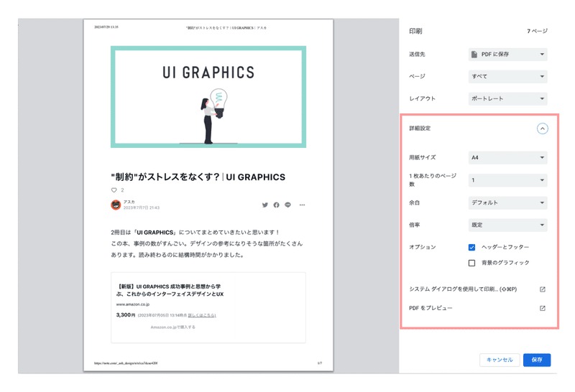575x392 pixels.
Task: Click システム ダイアログを使用して印刷 link
Action: point(463,289)
